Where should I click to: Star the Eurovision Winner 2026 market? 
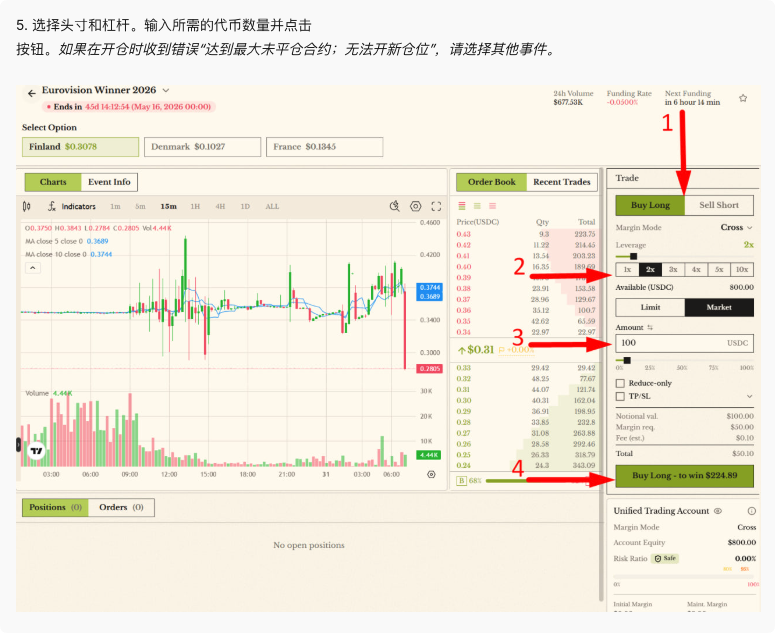pyautogui.click(x=742, y=98)
